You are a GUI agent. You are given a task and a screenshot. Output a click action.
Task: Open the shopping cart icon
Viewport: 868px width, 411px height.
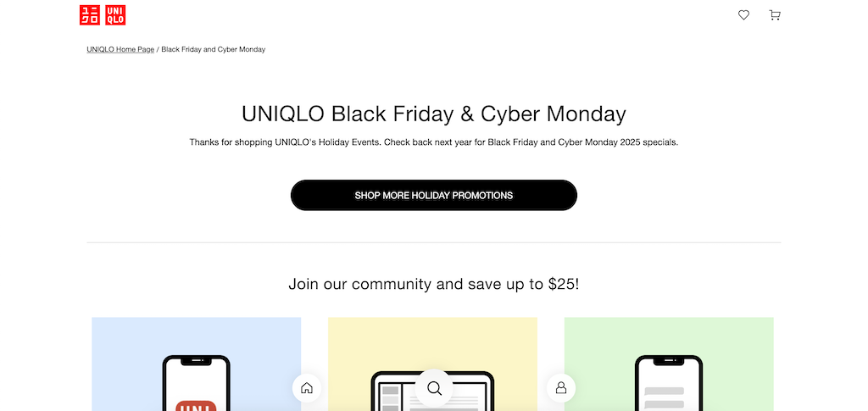[775, 15]
